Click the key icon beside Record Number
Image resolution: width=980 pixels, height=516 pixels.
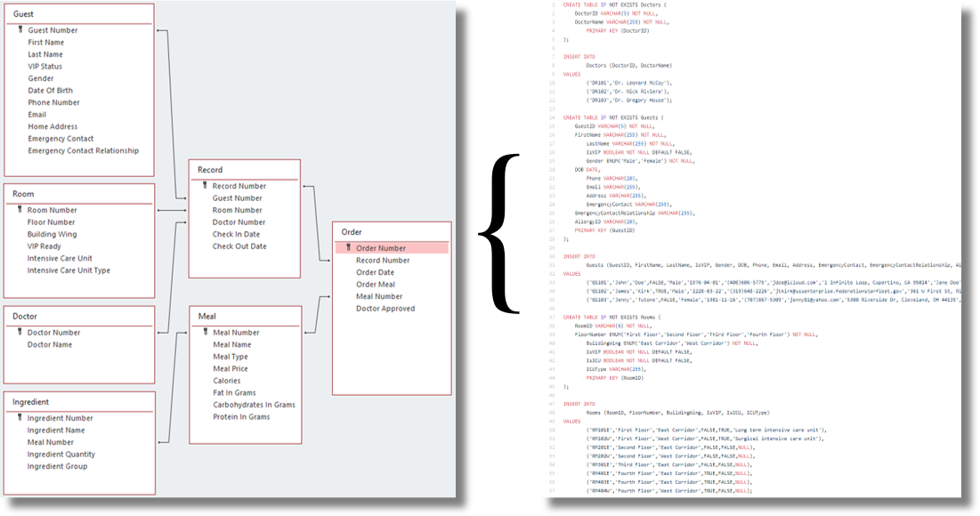pyautogui.click(x=204, y=186)
